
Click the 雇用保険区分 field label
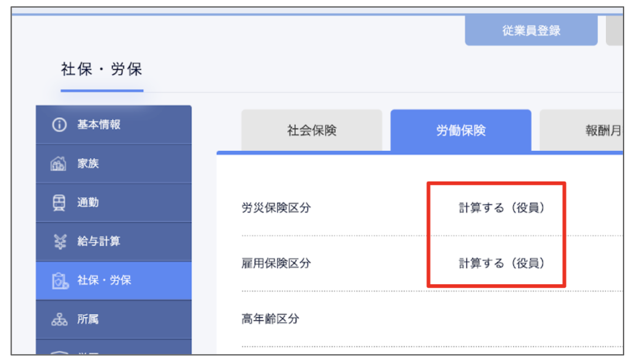[x=276, y=263]
